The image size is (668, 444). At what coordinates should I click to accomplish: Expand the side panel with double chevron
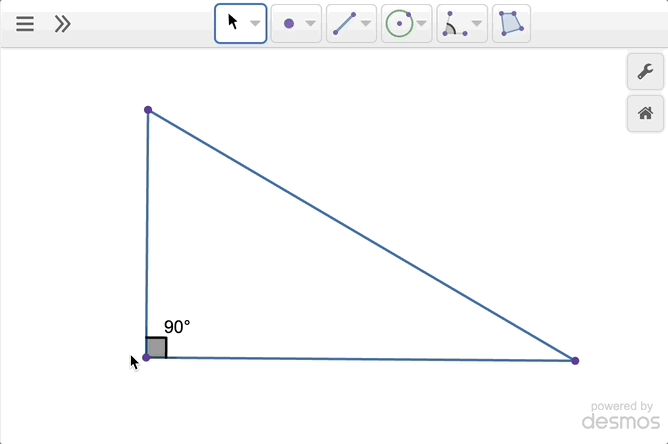(62, 24)
